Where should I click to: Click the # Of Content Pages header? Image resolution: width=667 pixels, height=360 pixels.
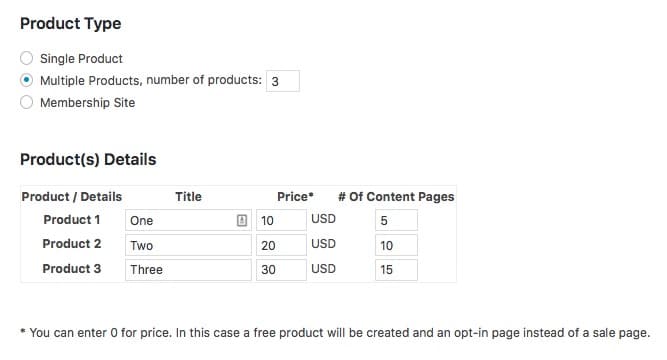(x=396, y=197)
